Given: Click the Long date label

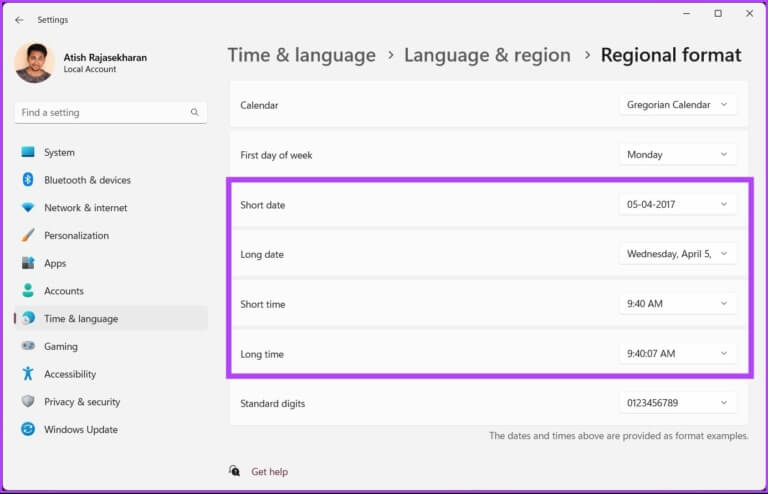Looking at the screenshot, I should point(262,255).
